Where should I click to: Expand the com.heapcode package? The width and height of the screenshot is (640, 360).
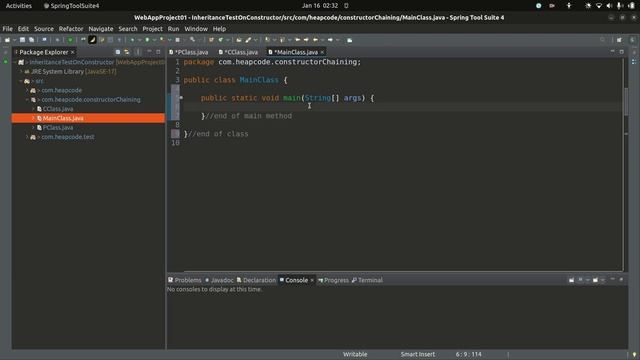[27, 90]
